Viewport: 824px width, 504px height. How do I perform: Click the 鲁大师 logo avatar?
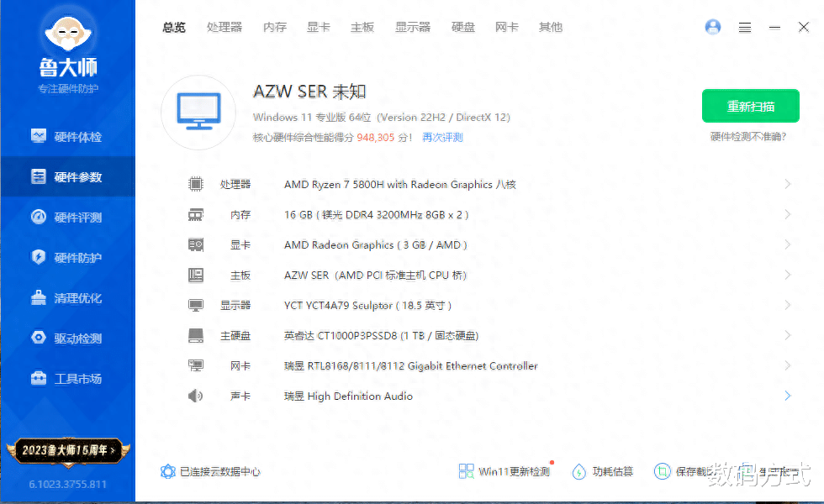(68, 33)
